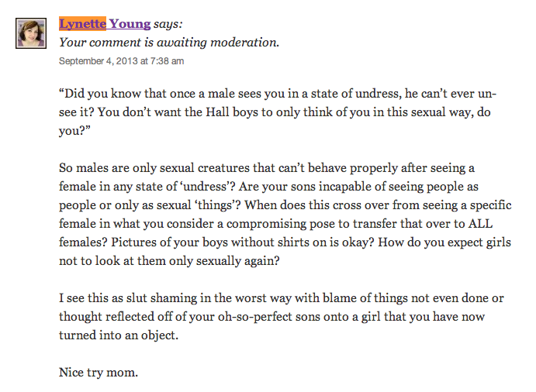Click the word Young in author name

click(130, 23)
